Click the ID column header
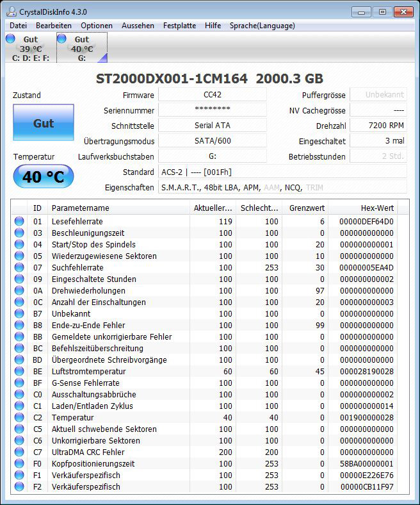Screen dimensions: 420x505 (x=37, y=208)
